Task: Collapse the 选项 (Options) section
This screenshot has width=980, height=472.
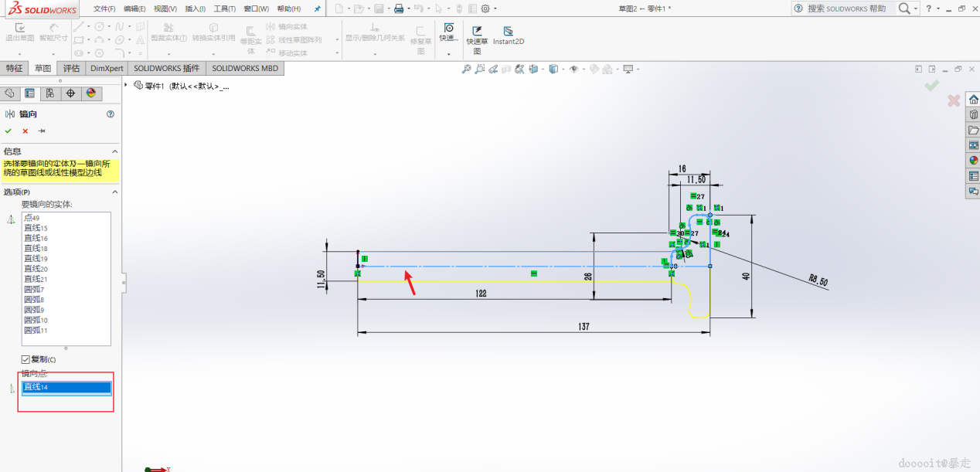Action: coord(115,192)
